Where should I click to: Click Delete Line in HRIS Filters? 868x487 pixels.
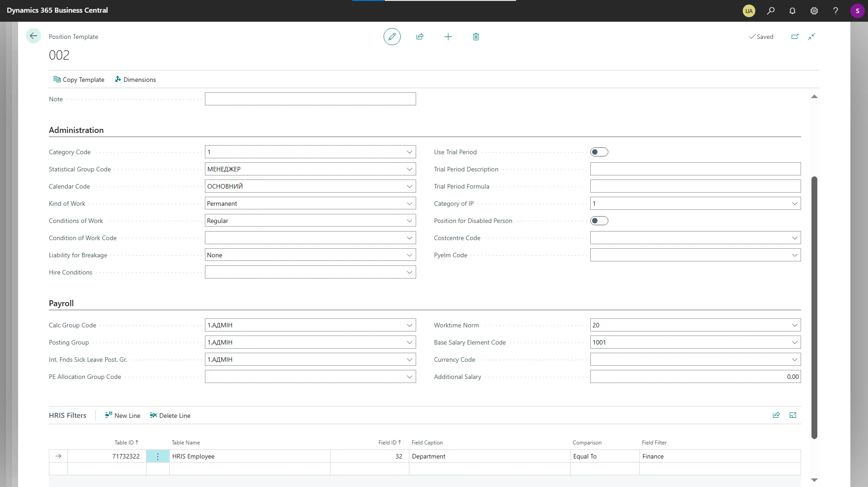[170, 416]
